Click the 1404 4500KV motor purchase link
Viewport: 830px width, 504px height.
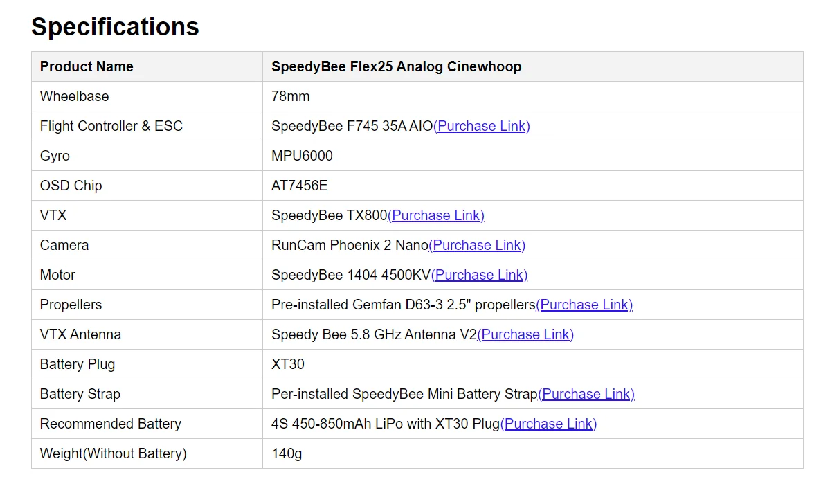(478, 275)
